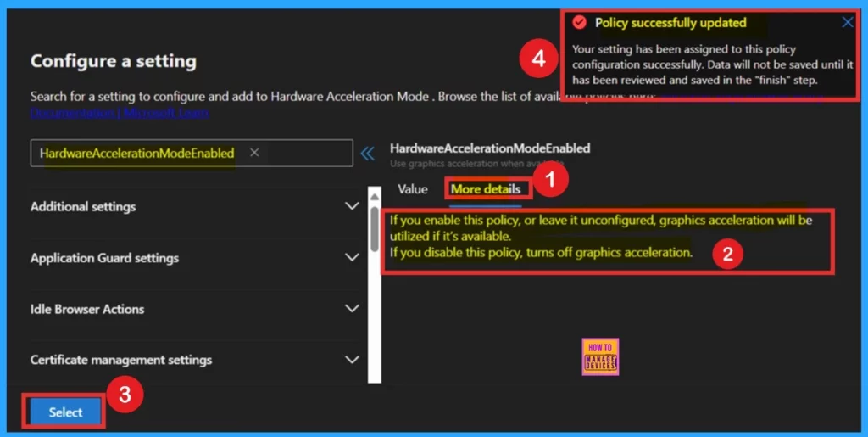Image resolution: width=868 pixels, height=437 pixels.
Task: Collapse the settings list pane with double chevron
Action: coord(367,154)
